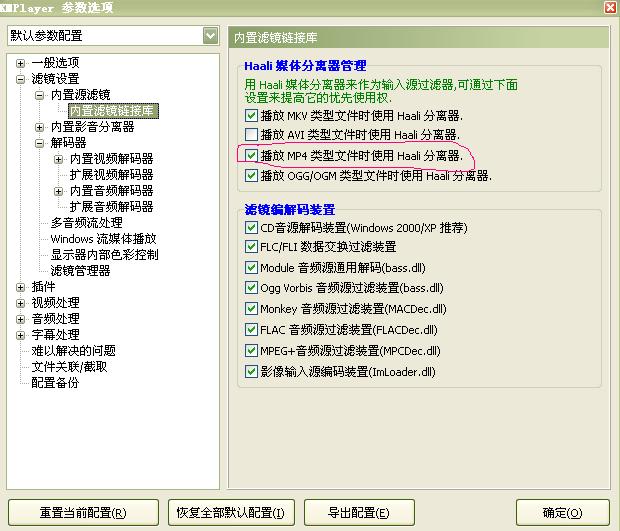Select 音频处理 in the settings tree
The image size is (620, 531).
click(x=55, y=319)
